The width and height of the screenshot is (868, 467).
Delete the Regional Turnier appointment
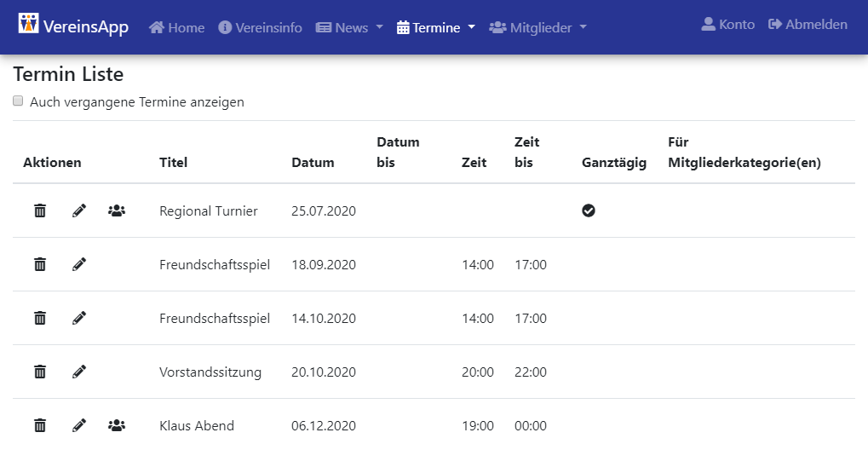point(40,210)
